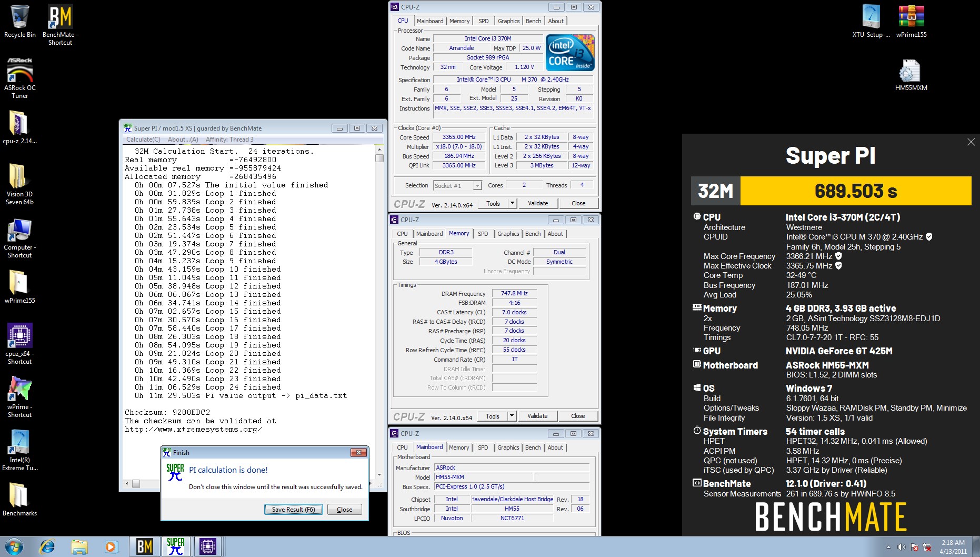This screenshot has height=557, width=980.
Task: Open the BenchMate Shortcut desktop icon
Action: [60, 25]
